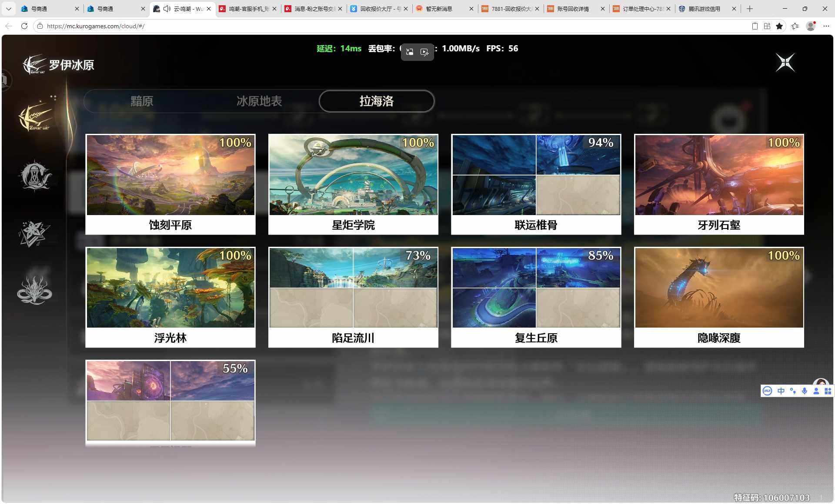This screenshot has width=835, height=504.
Task: Open the 联运椎骨 area card at 94%
Action: (x=536, y=184)
